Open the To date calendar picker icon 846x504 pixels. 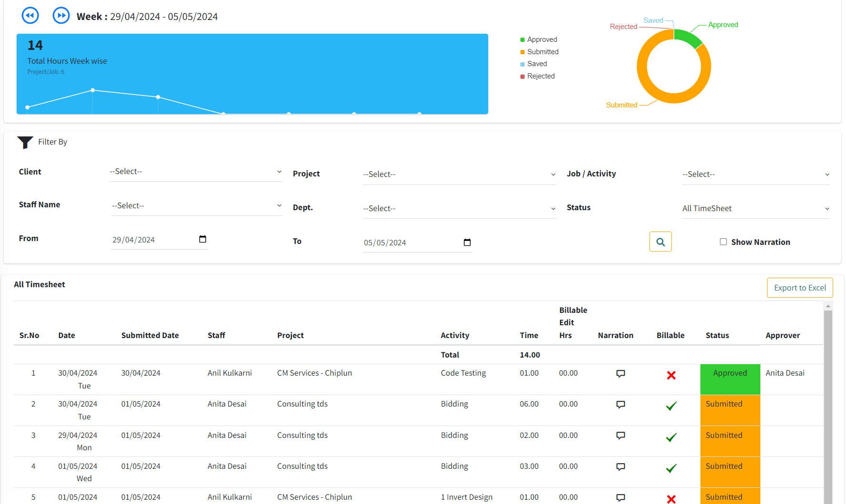tap(467, 242)
